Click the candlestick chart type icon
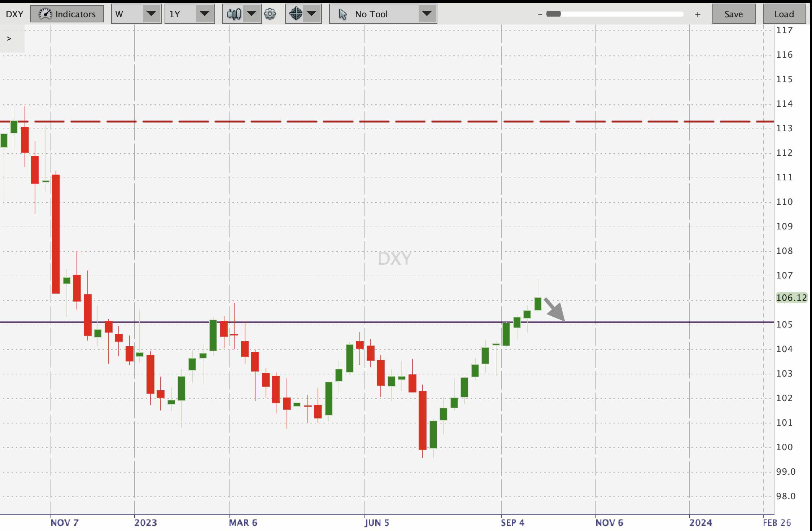The height and width of the screenshot is (531, 812). (234, 14)
